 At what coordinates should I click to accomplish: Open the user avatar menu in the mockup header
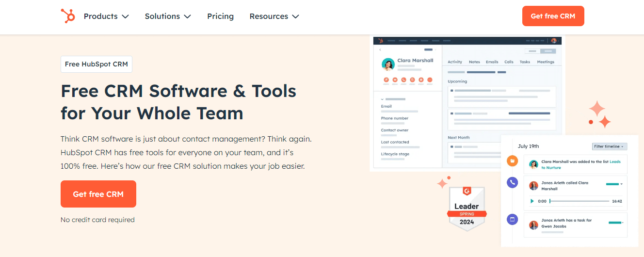tap(555, 41)
